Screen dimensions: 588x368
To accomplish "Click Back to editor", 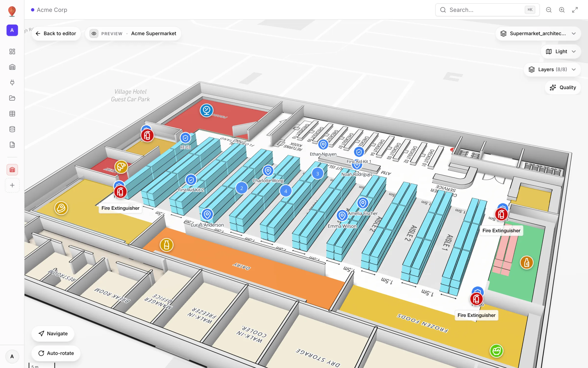I will point(56,34).
